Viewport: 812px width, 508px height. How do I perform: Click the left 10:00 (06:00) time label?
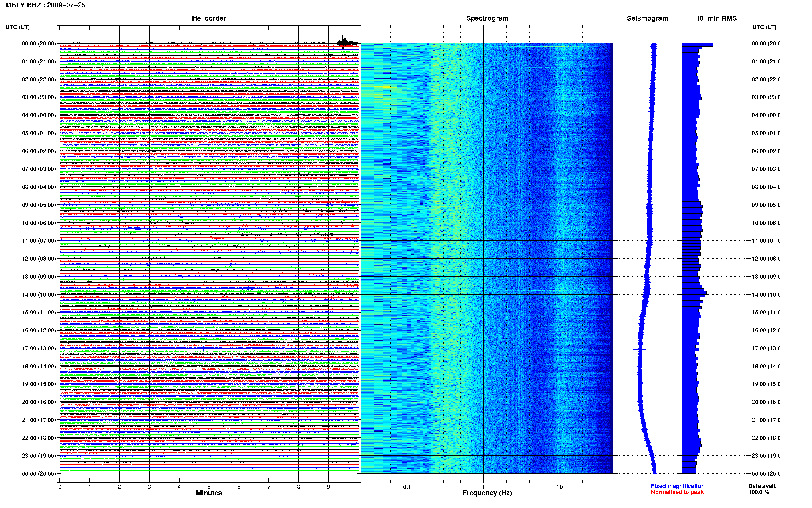tap(39, 223)
